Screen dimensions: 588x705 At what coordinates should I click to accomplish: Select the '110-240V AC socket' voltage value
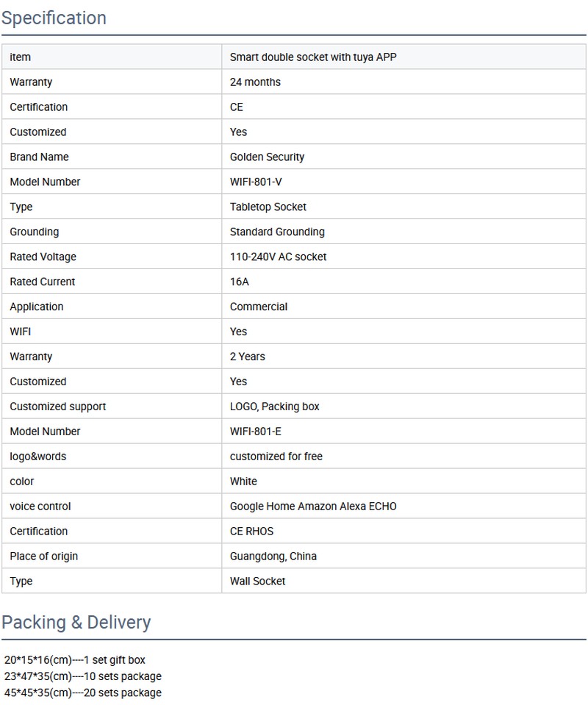278,257
